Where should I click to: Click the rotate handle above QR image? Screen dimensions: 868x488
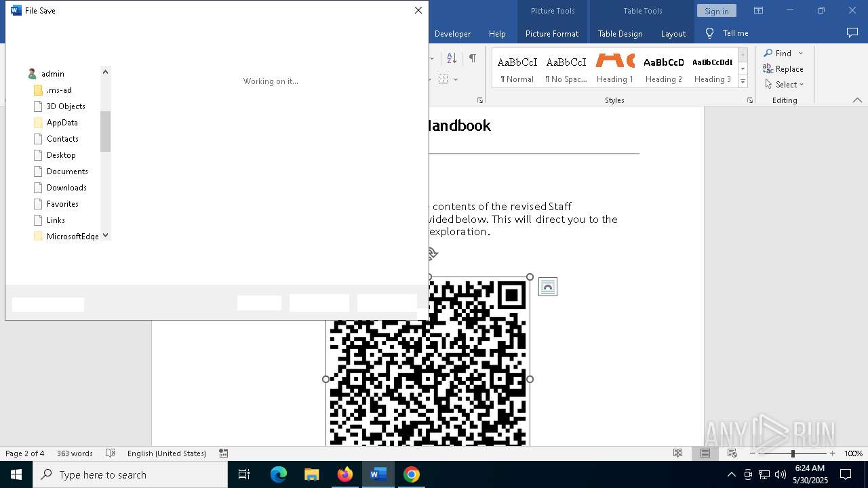(x=432, y=254)
